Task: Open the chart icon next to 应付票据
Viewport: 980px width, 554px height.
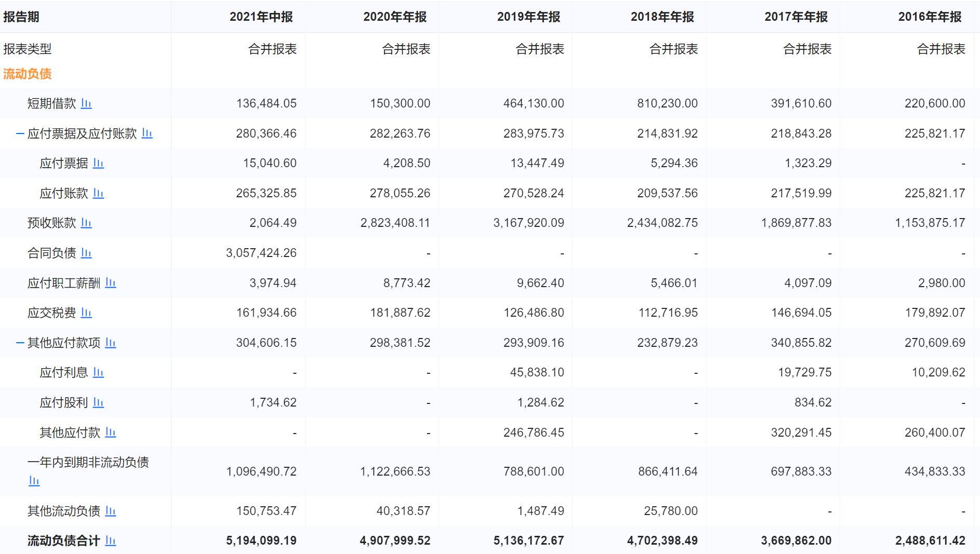Action: pos(99,163)
